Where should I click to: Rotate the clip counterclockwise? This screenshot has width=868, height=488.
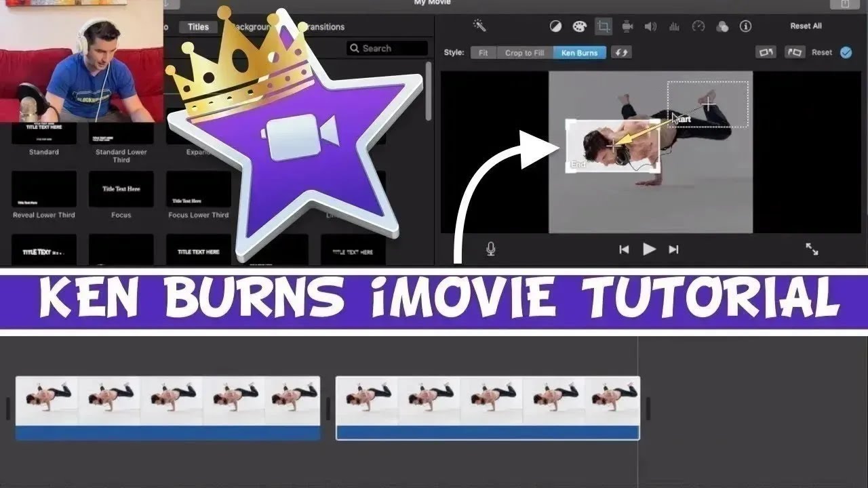766,52
